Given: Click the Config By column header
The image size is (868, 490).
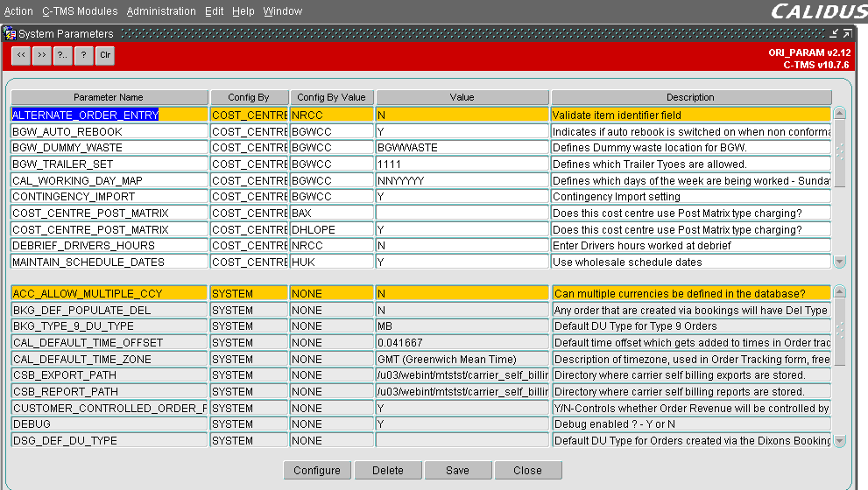Looking at the screenshot, I should [x=249, y=97].
